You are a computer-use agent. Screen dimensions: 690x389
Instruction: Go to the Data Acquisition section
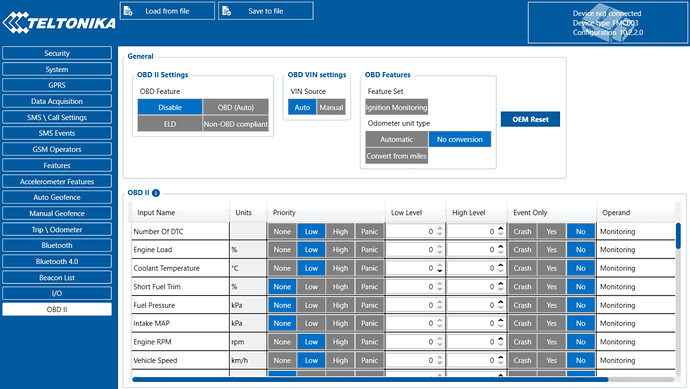coord(57,101)
